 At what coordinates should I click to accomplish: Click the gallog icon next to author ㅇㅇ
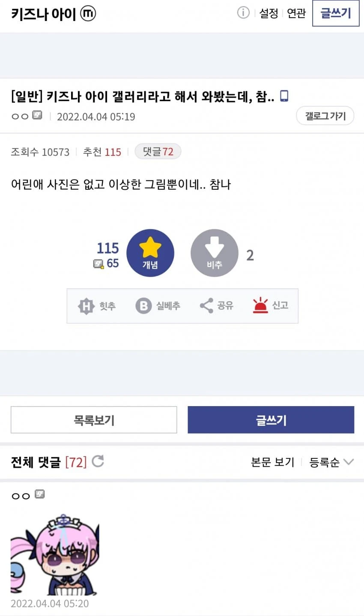[38, 115]
